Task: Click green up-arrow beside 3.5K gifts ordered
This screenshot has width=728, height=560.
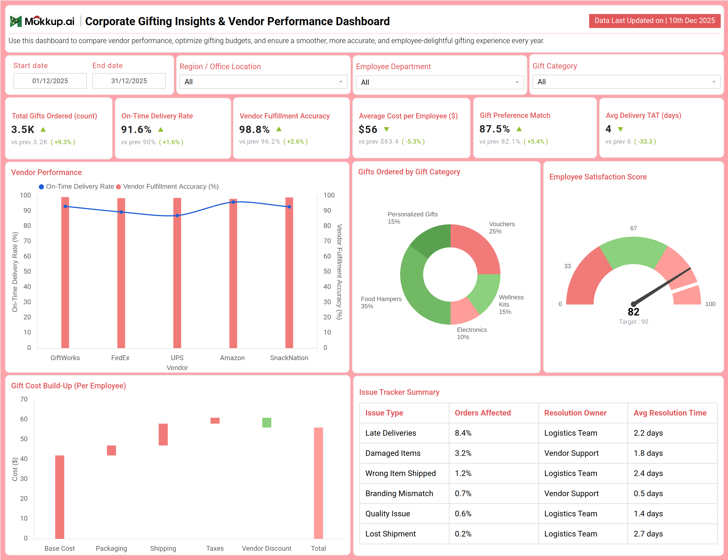Action: tap(43, 129)
